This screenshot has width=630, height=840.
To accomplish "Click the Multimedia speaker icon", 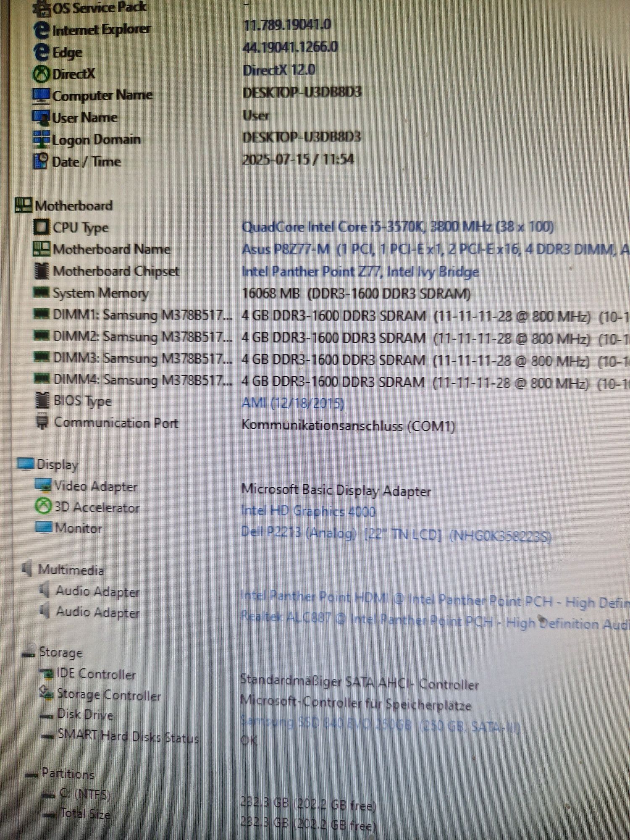I will [x=27, y=568].
